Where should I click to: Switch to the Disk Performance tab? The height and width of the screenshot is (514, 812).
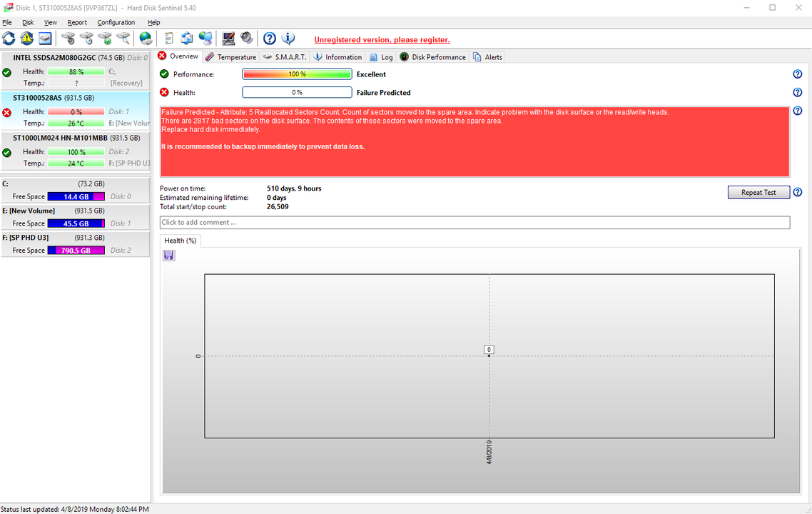click(x=432, y=57)
